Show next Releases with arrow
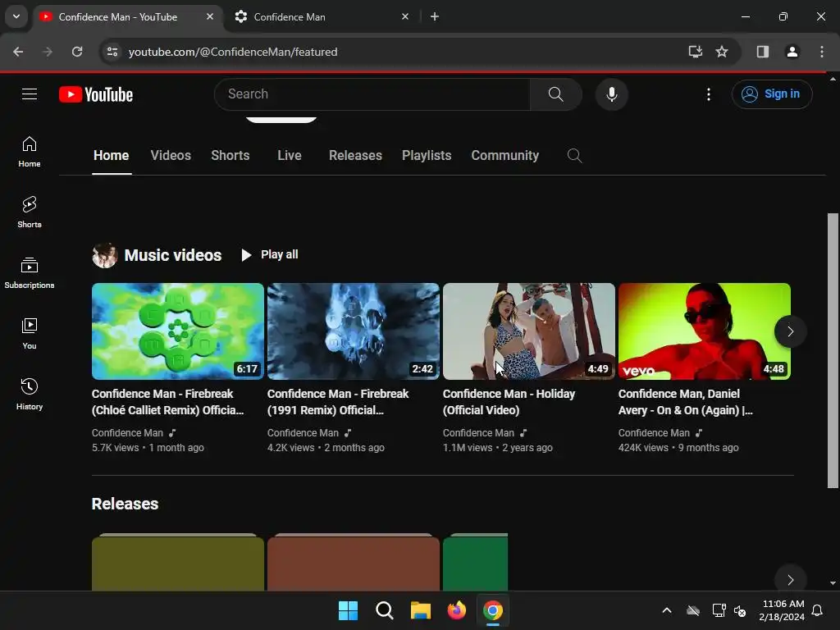The width and height of the screenshot is (840, 630). 790,579
